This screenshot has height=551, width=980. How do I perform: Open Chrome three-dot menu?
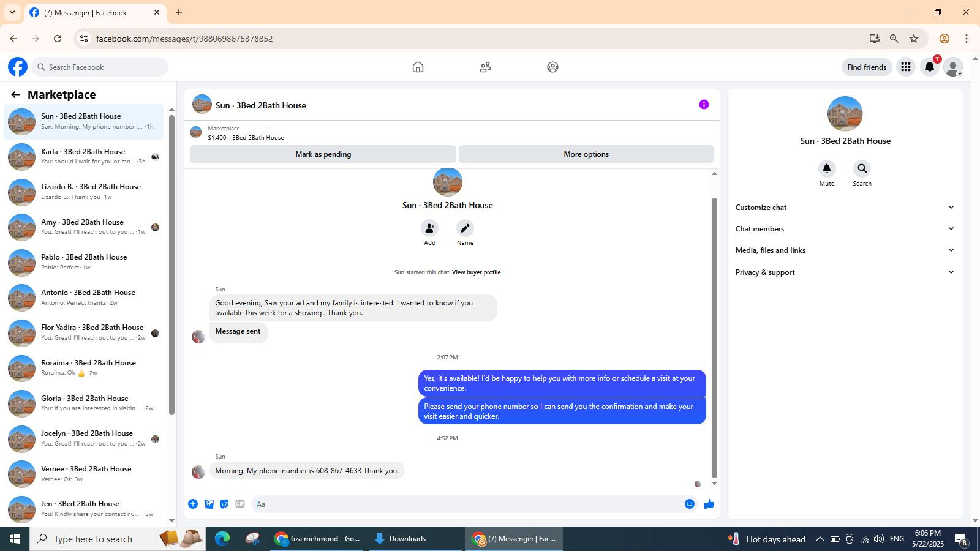tap(967, 39)
